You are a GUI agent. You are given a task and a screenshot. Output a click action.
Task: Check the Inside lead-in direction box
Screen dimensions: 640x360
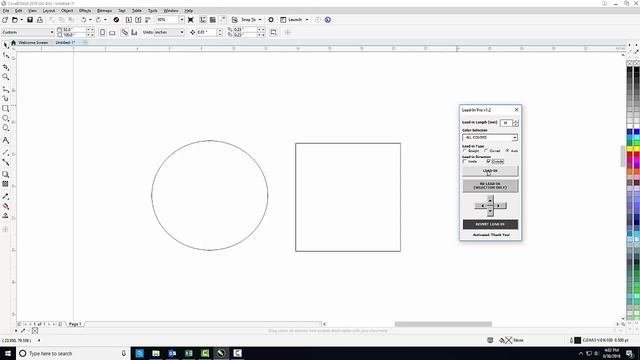coord(464,161)
